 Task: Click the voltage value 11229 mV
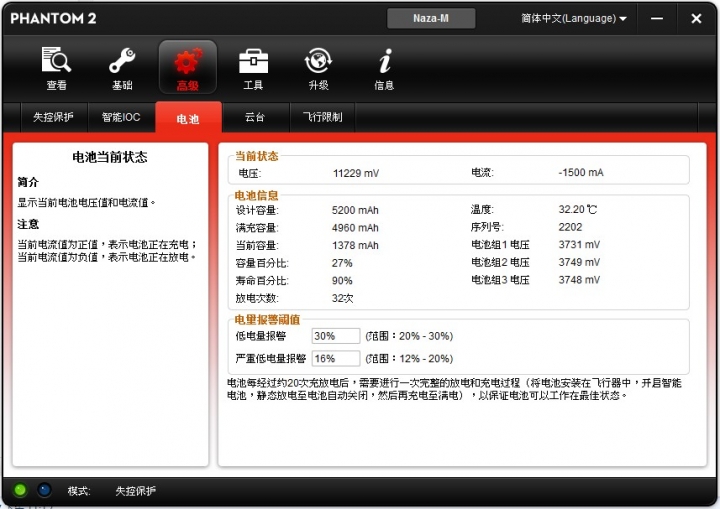[356, 173]
